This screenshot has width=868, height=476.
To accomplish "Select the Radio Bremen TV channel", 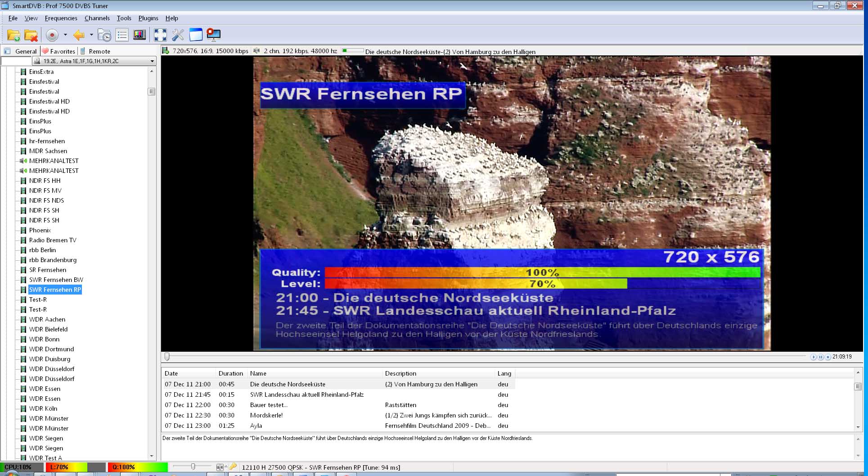I will point(53,240).
